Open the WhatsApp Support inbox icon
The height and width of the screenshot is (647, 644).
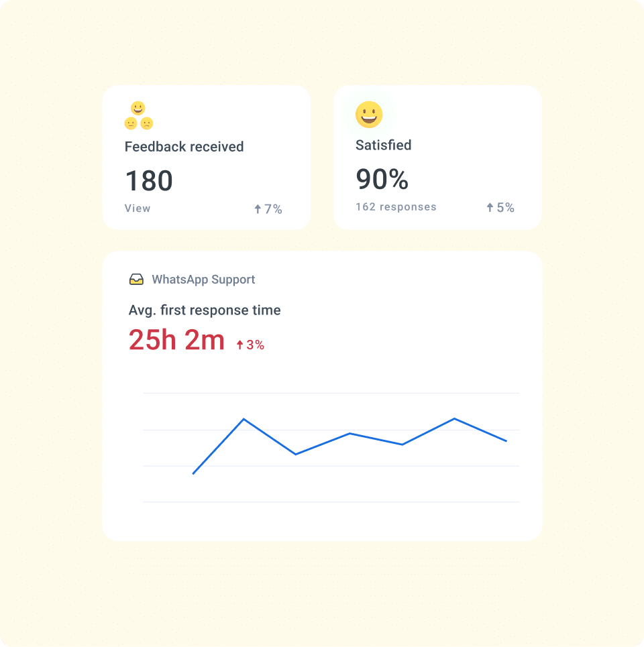click(x=136, y=279)
